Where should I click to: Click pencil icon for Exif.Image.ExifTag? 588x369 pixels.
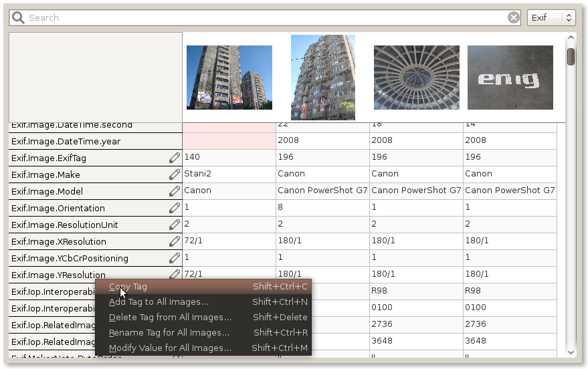[175, 158]
